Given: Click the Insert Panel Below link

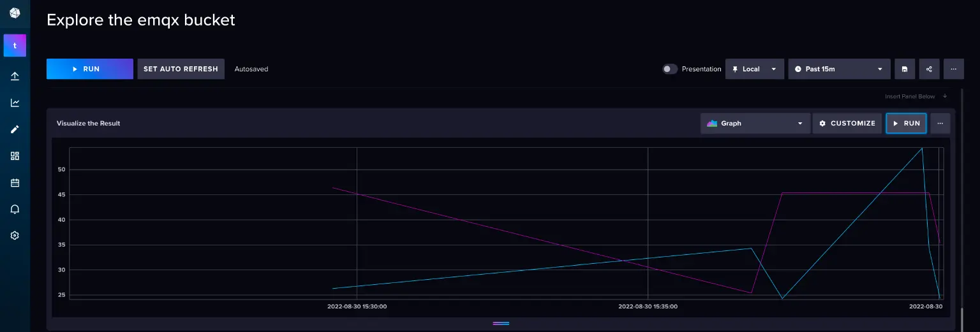Looking at the screenshot, I should (910, 97).
